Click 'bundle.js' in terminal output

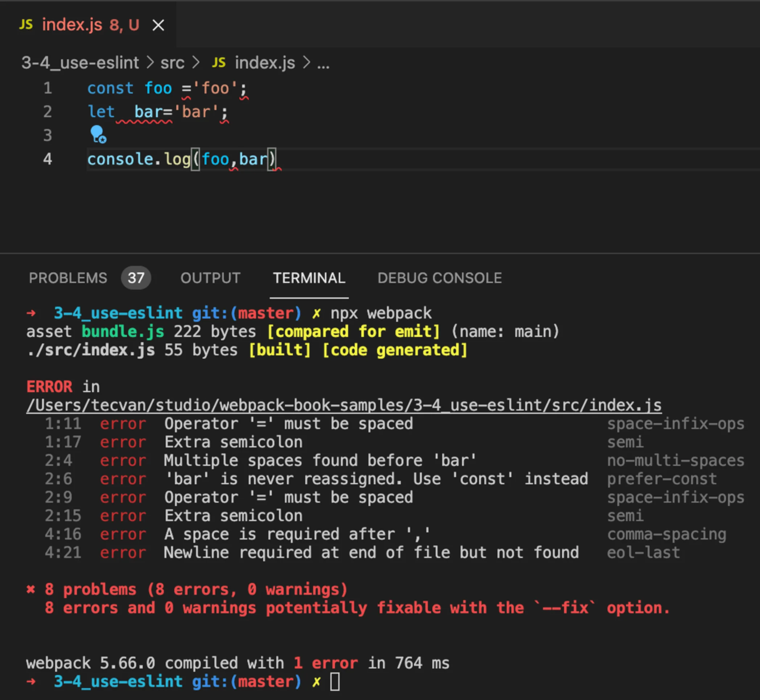pyautogui.click(x=123, y=332)
